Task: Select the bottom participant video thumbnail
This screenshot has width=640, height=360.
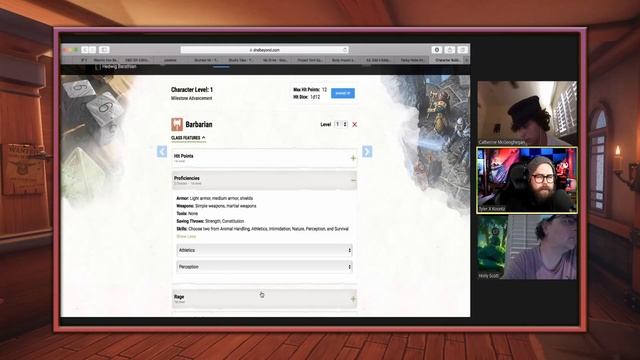Action: 527,247
